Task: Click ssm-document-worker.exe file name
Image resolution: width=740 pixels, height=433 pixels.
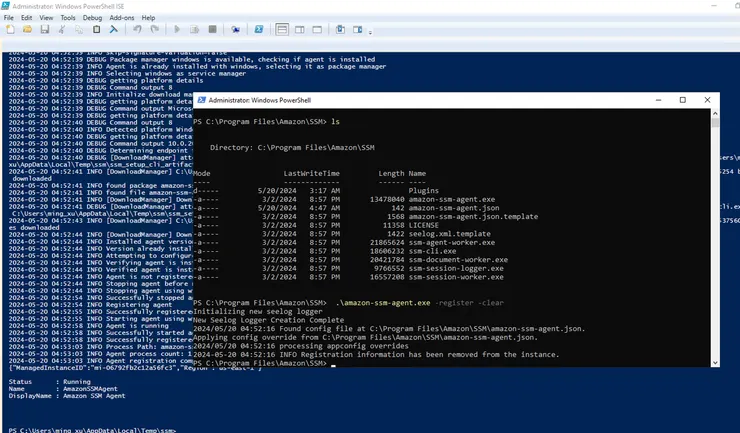Action: [458, 260]
